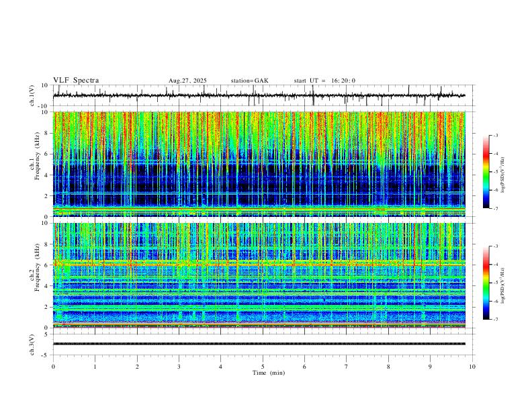Click the ch.2 colorbar label 'log(PSD)(V²/Hz)'
532x411 pixels.
click(502, 286)
